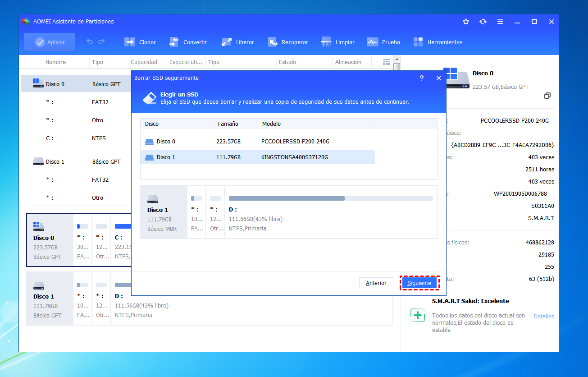Select Disco 0 row in the main partition list
Viewport: 588px width, 377px height.
pyautogui.click(x=76, y=84)
